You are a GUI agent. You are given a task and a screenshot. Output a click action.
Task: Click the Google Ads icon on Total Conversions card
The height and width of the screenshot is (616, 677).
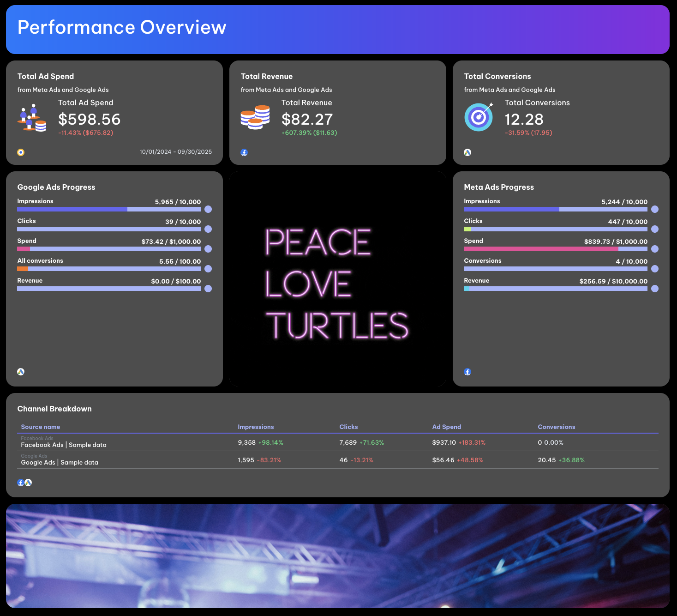[x=467, y=152]
